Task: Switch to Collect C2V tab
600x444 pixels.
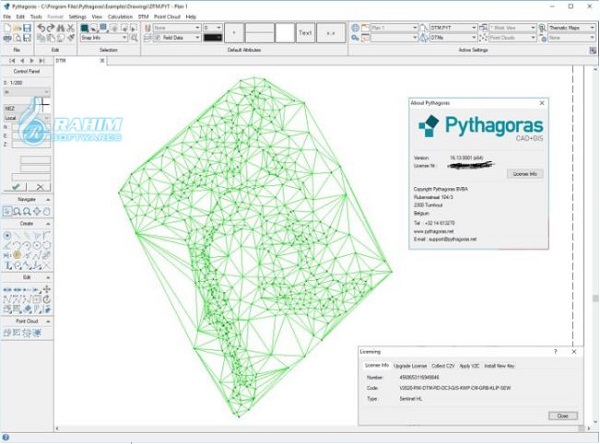Action: click(443, 366)
